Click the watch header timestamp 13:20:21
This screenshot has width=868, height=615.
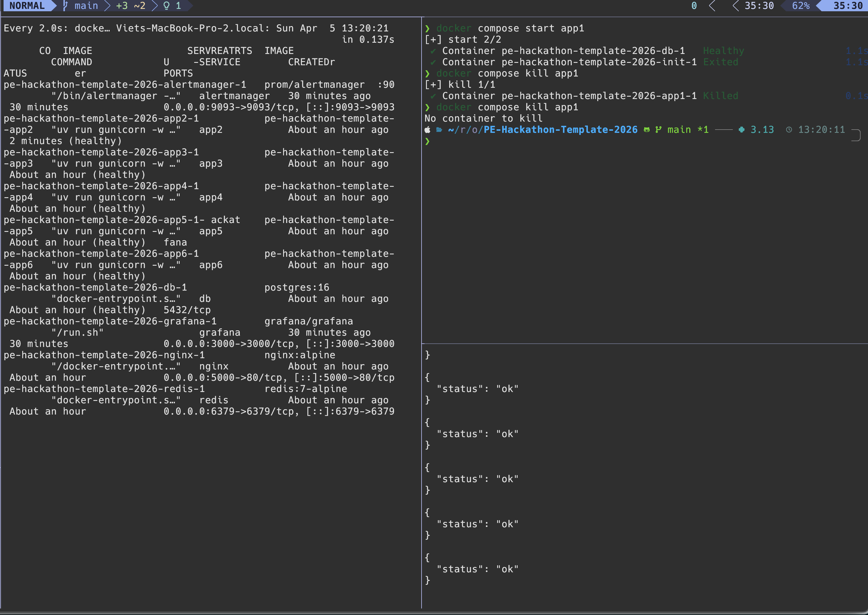[x=365, y=28]
